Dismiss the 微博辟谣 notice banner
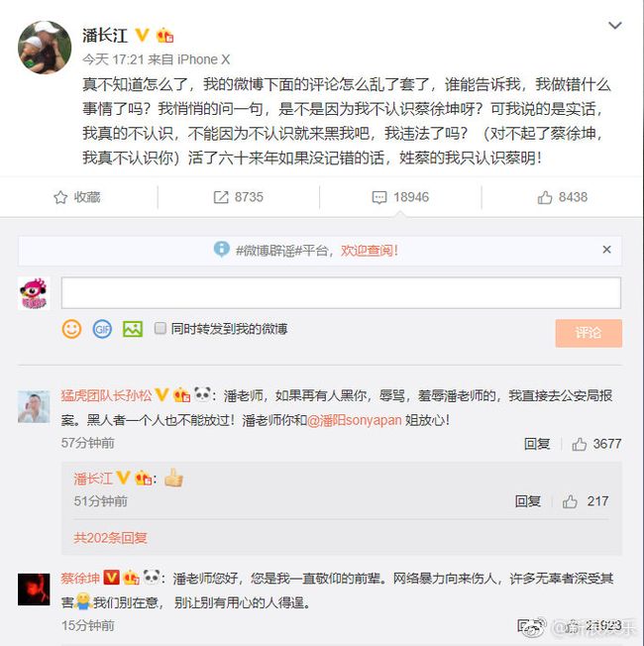 tap(606, 250)
